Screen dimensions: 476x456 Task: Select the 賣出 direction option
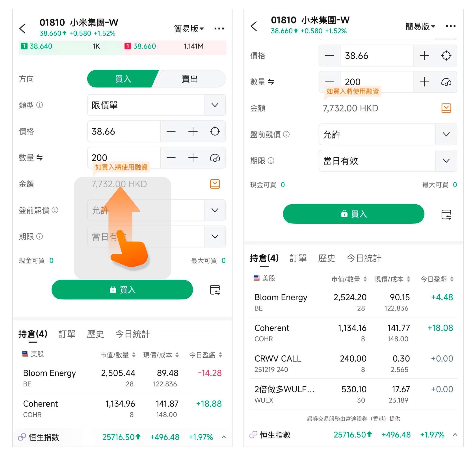[190, 79]
